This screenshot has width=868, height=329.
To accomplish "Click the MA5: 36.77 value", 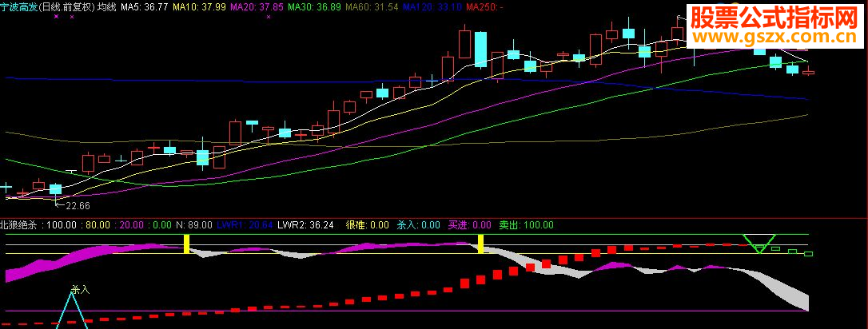I will click(144, 7).
